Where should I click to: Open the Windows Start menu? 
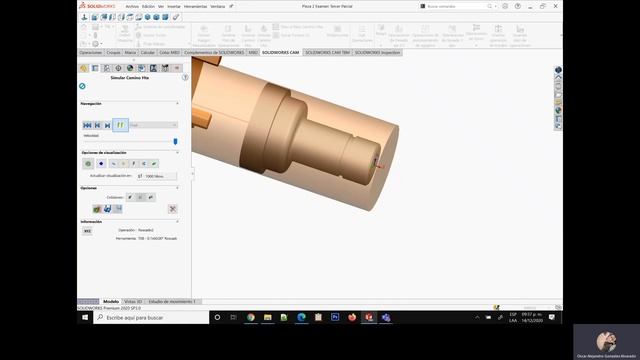pyautogui.click(x=85, y=317)
